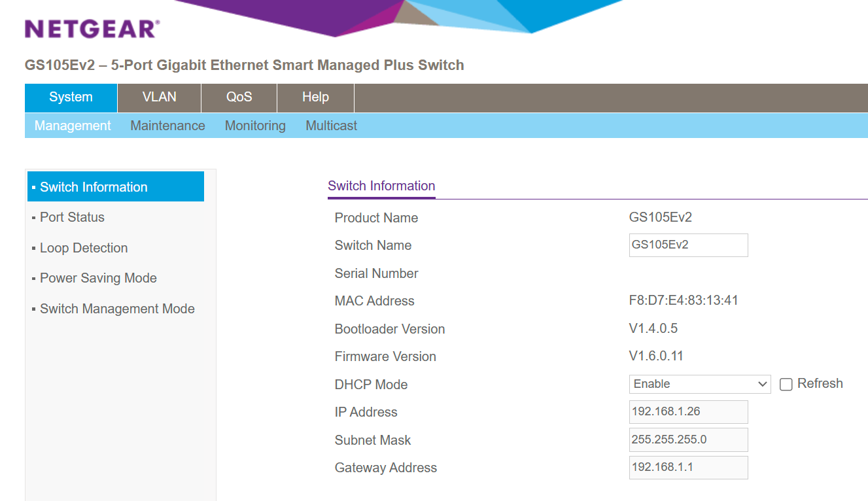Select Switch Information in the sidebar
868x501 pixels.
tap(116, 187)
